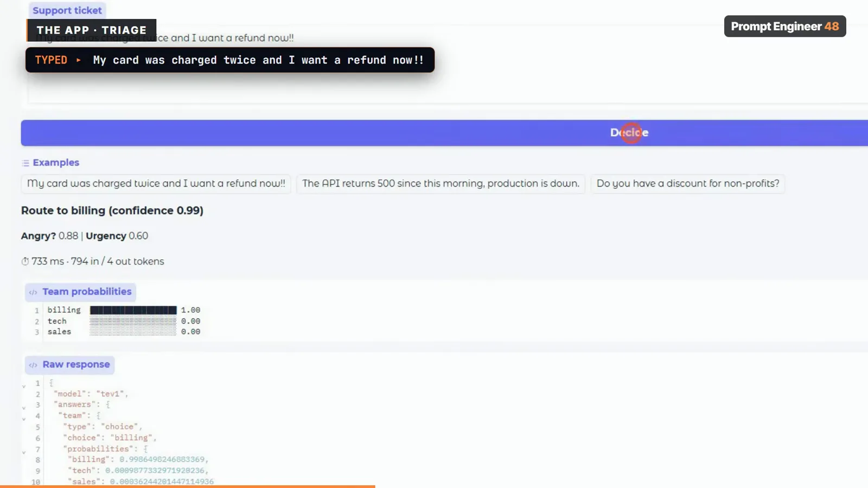Image resolution: width=868 pixels, height=488 pixels.
Task: Click the sales probability bar
Action: click(x=133, y=332)
